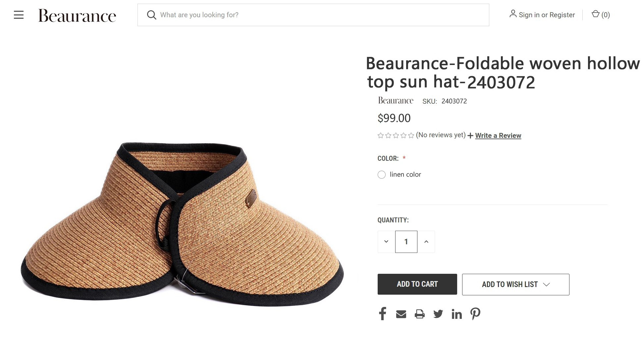Share the hat on Twitter

pos(438,314)
